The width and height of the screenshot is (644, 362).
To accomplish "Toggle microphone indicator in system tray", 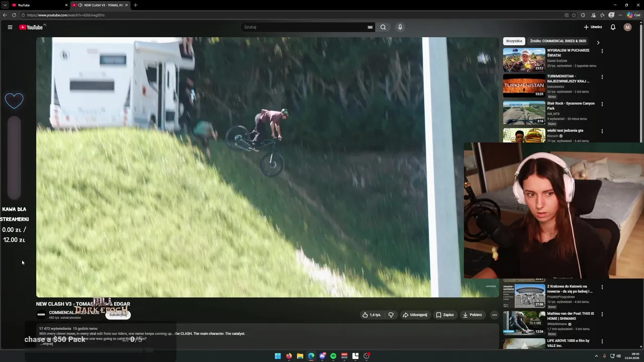I will (604, 356).
